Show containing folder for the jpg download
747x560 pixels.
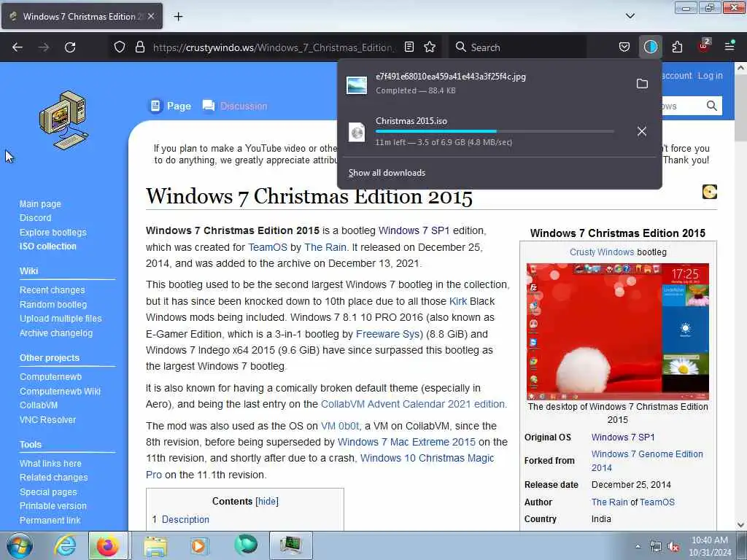(642, 84)
